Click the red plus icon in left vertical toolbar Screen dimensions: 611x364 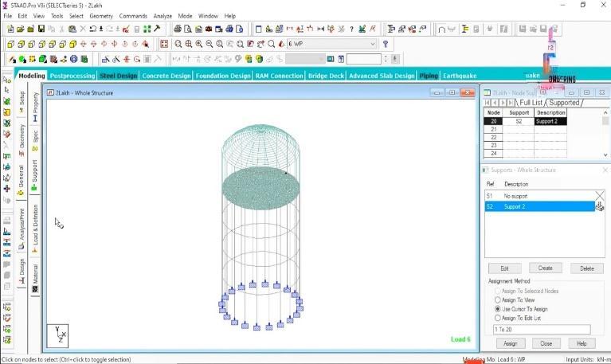[x=6, y=189]
